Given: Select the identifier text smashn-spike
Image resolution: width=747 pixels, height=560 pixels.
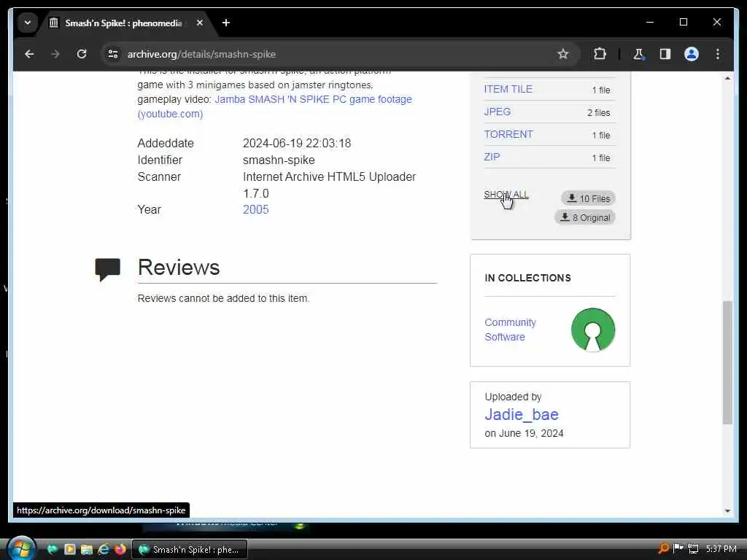Looking at the screenshot, I should (x=279, y=160).
